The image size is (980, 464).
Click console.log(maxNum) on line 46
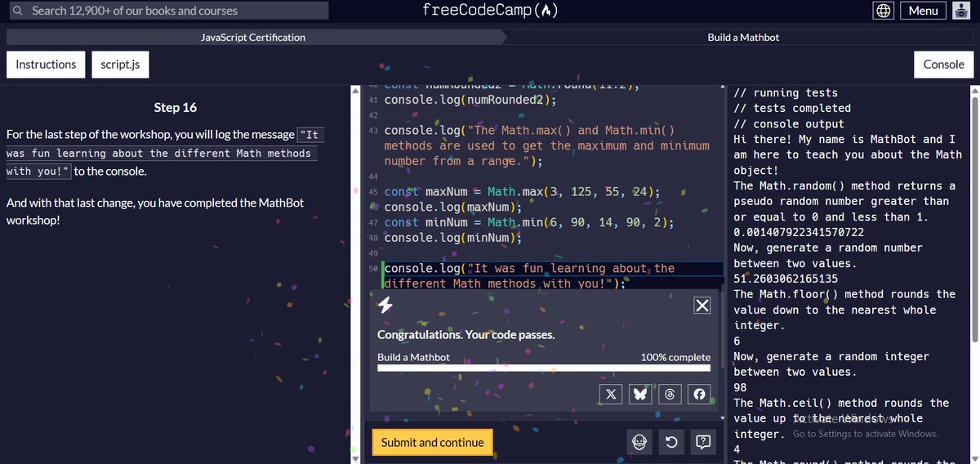(452, 207)
